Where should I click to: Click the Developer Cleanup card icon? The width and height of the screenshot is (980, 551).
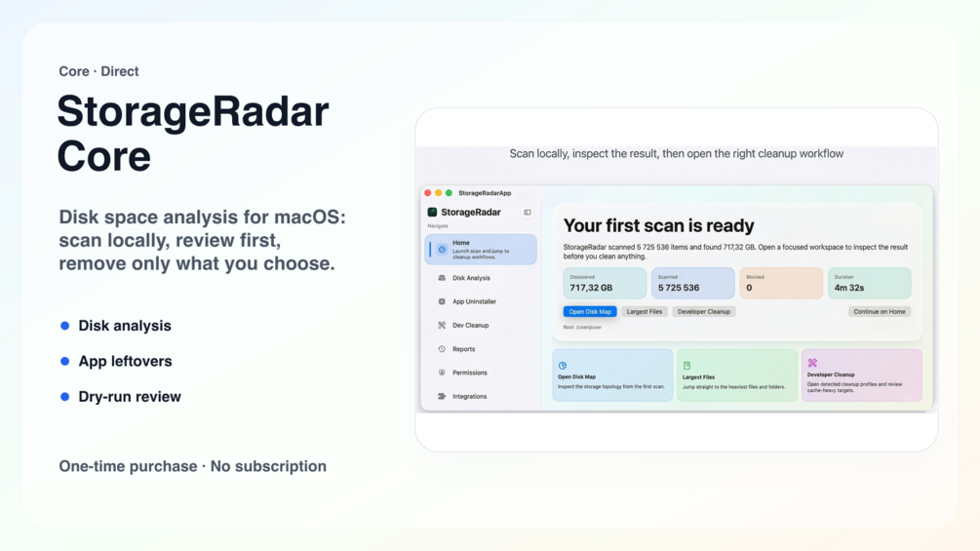[x=812, y=363]
